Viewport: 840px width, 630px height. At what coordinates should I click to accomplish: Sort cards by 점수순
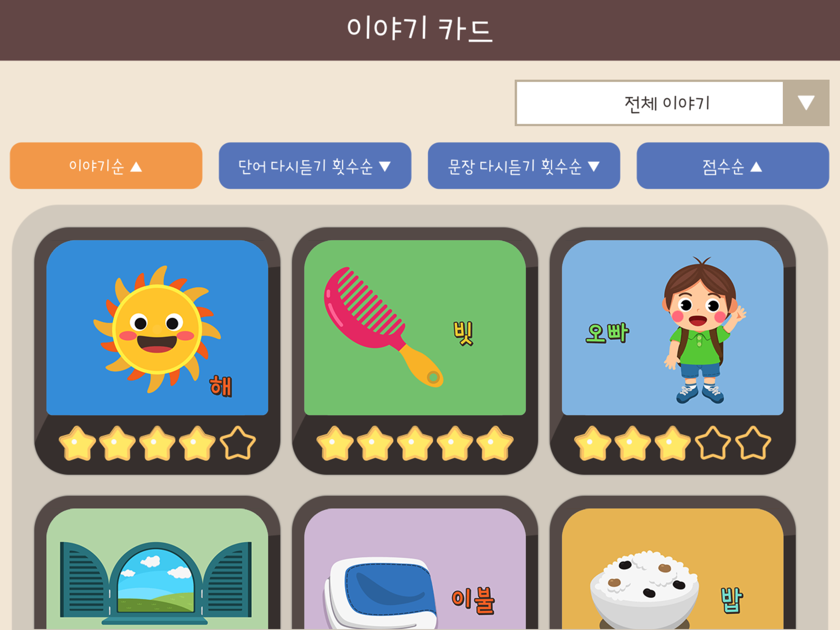(732, 166)
